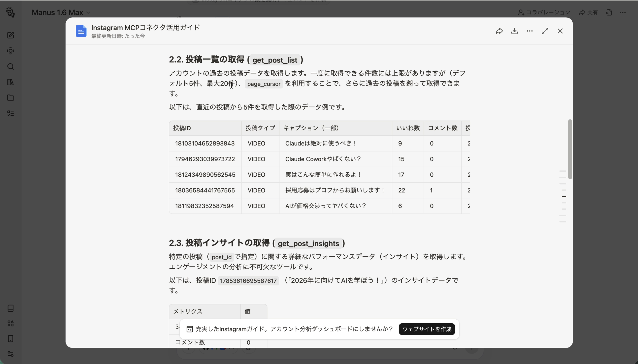The height and width of the screenshot is (364, 638).
Task: Open the files folder icon in the sidebar
Action: [x=10, y=98]
